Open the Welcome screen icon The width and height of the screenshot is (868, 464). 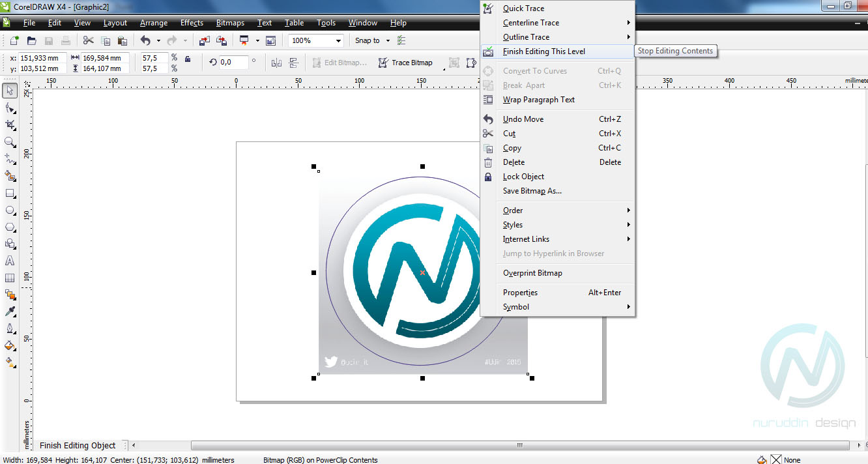click(x=271, y=40)
